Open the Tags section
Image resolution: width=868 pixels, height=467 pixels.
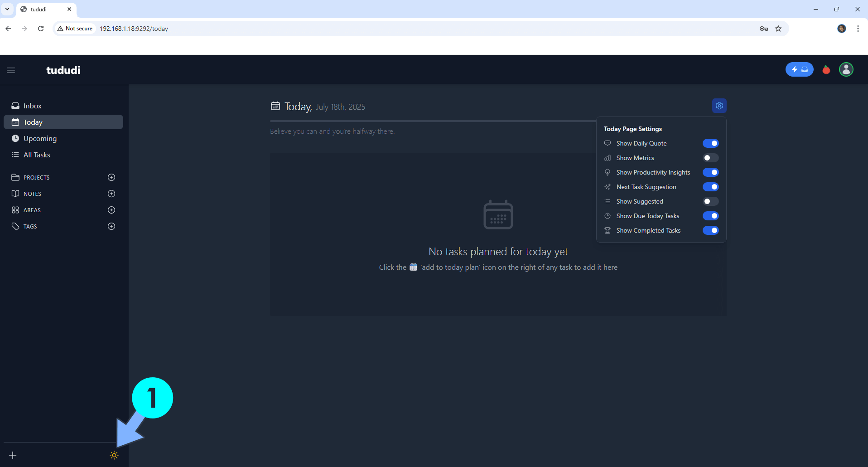coord(30,226)
